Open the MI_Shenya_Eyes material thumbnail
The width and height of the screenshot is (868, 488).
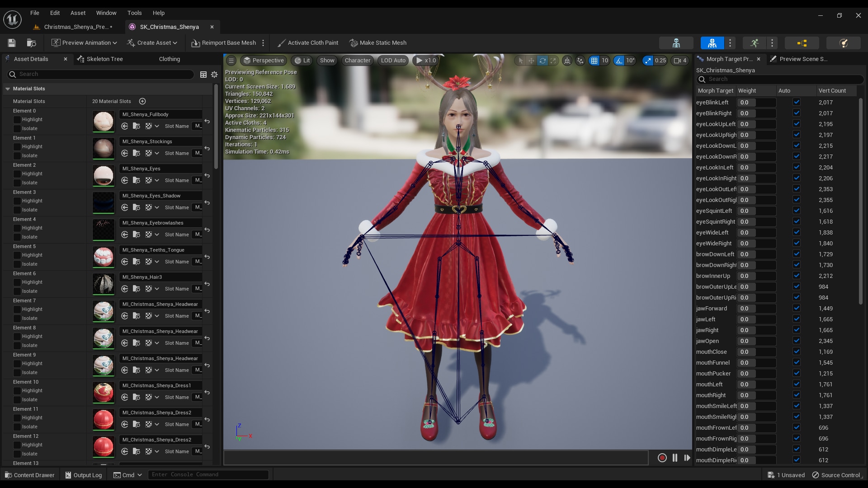coord(104,176)
